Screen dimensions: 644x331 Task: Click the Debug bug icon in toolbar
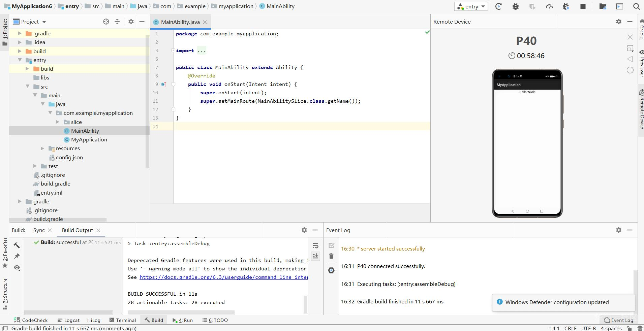515,6
